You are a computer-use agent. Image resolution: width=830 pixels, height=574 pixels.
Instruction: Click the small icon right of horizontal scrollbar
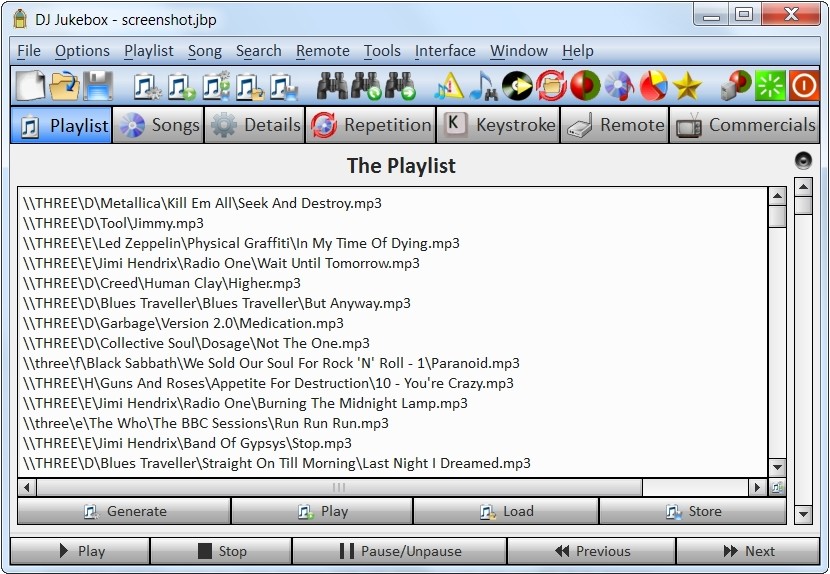tap(777, 487)
